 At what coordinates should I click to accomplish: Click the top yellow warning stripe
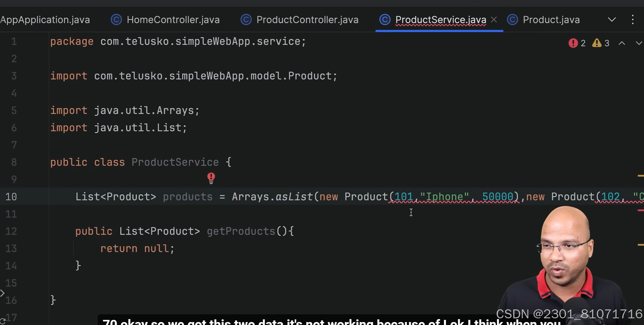tap(641, 176)
